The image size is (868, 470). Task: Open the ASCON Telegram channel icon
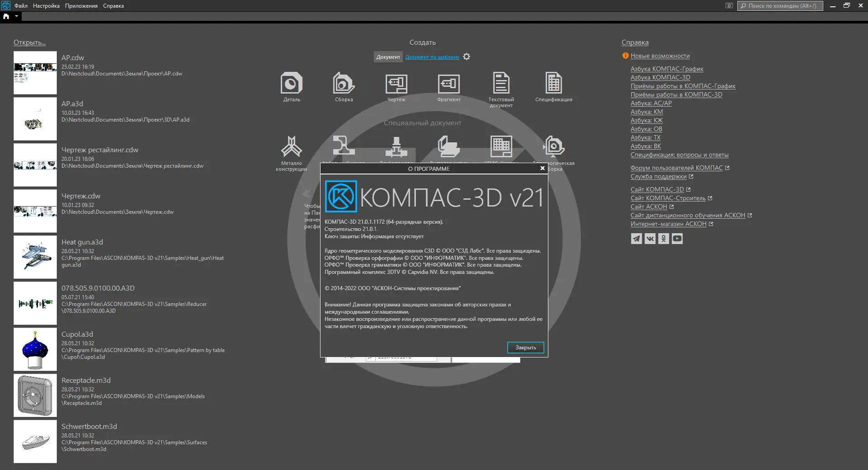(x=636, y=239)
